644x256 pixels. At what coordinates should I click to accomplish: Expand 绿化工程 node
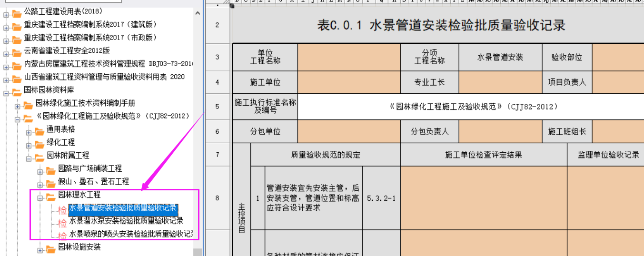pyautogui.click(x=29, y=146)
